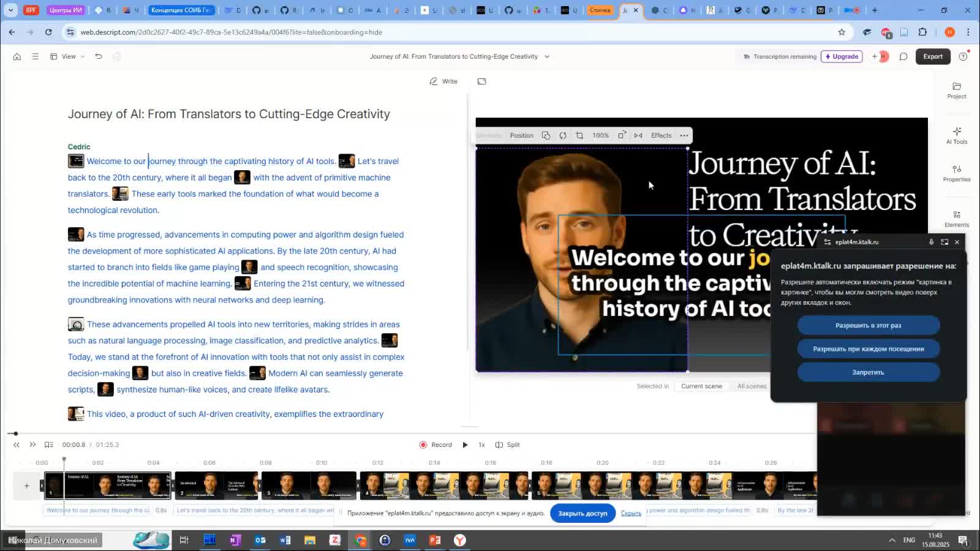Open a new browser tab
This screenshot has height=551, width=980.
click(x=875, y=10)
